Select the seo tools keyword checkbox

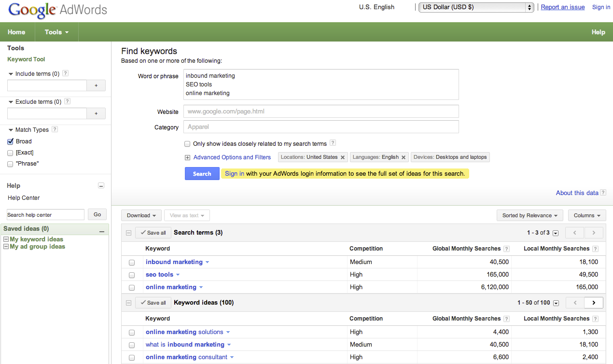point(132,275)
